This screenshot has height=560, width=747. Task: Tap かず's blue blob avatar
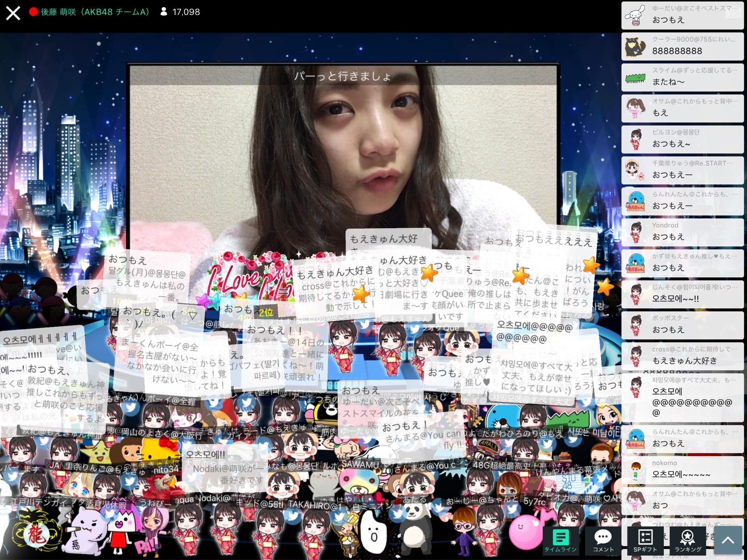636,263
